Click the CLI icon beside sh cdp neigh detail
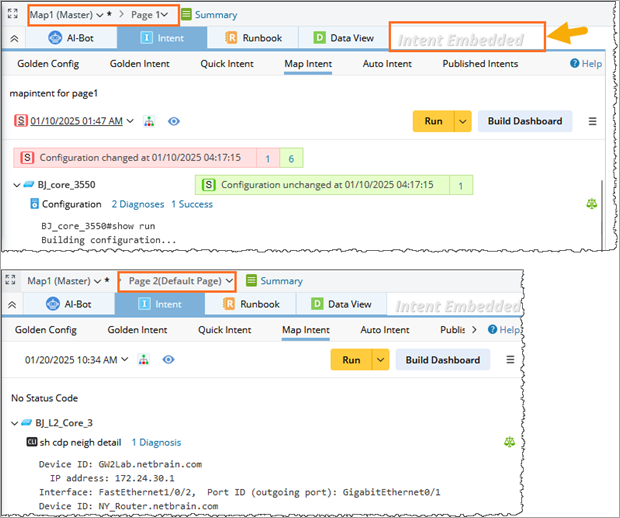The height and width of the screenshot is (518, 620). tap(32, 442)
